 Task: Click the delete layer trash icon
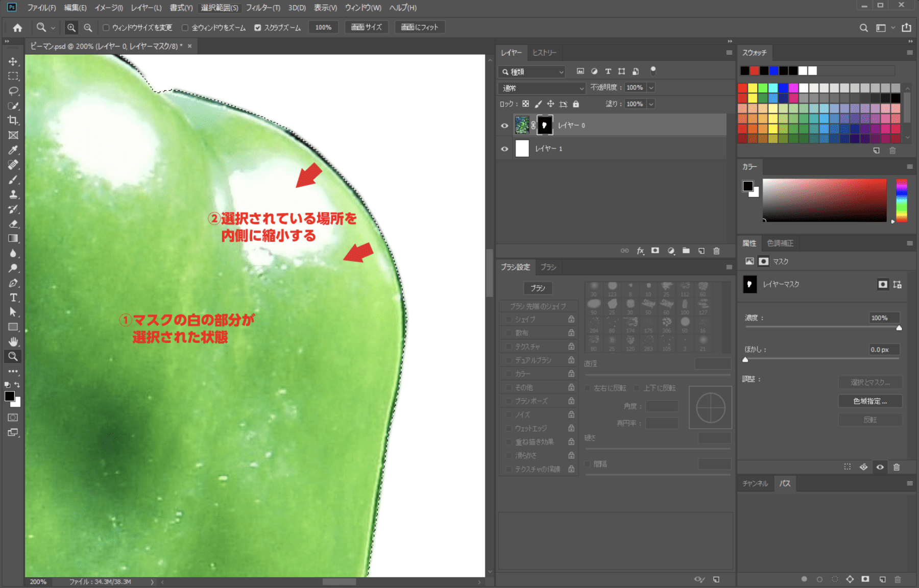coord(716,251)
